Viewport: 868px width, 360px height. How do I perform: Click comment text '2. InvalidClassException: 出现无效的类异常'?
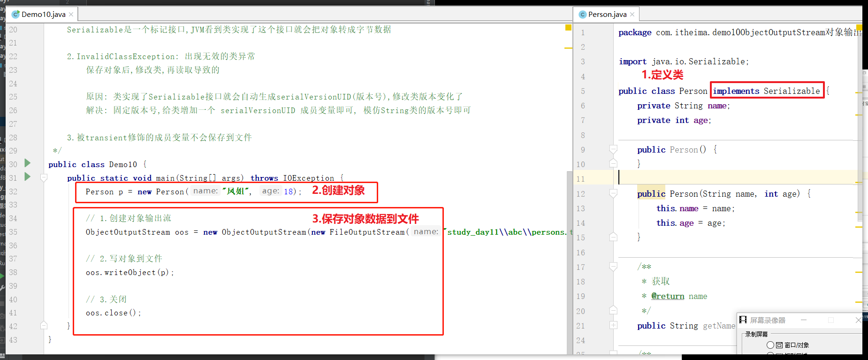pos(161,56)
